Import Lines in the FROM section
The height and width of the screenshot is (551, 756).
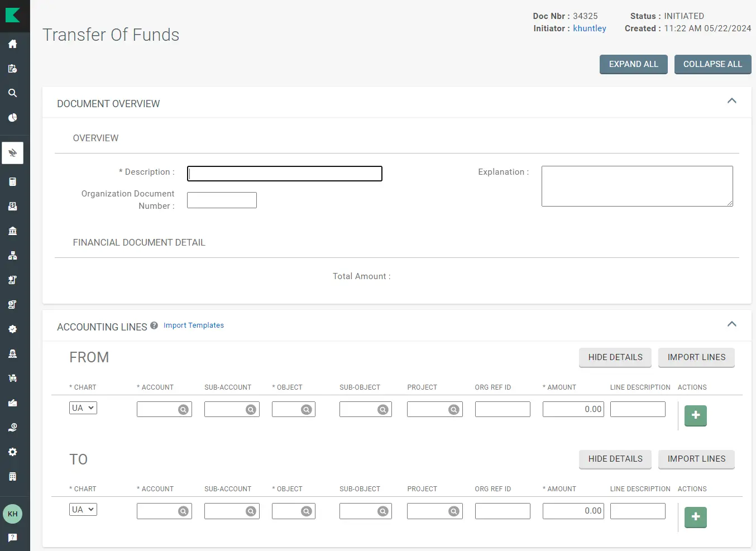[x=697, y=357]
